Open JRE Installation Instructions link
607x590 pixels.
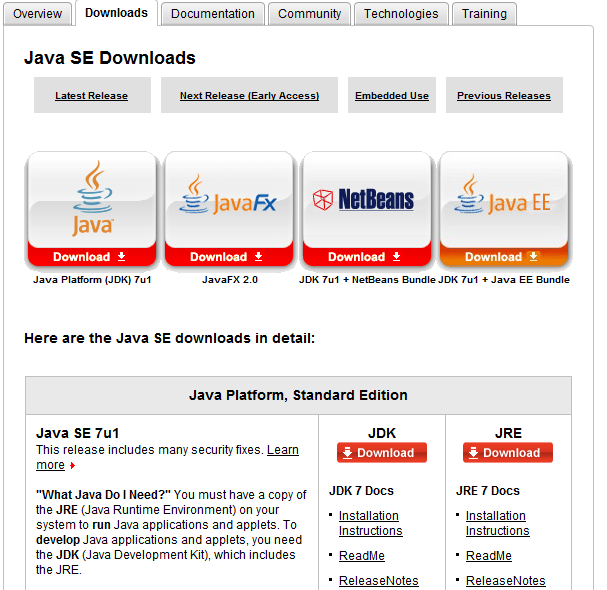coord(497,523)
